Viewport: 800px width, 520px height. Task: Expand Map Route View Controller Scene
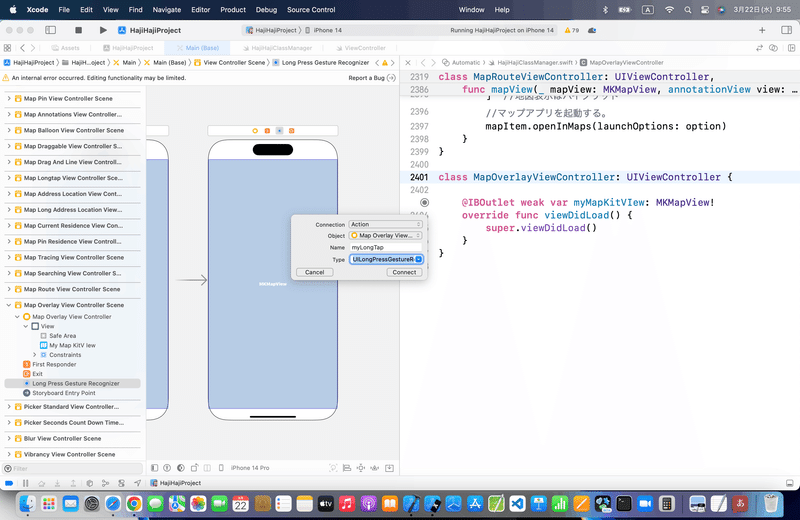9,289
